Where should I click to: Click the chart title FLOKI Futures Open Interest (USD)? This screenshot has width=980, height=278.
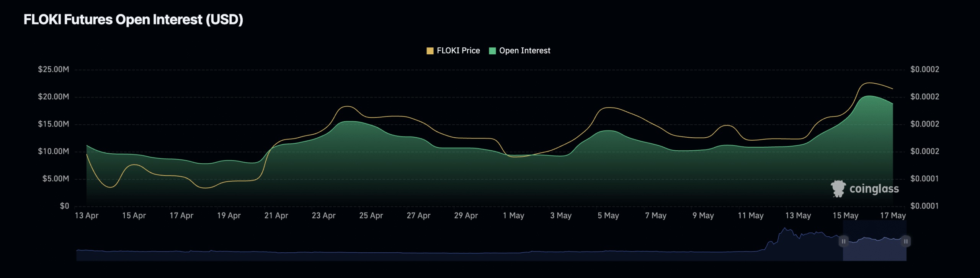pos(133,20)
